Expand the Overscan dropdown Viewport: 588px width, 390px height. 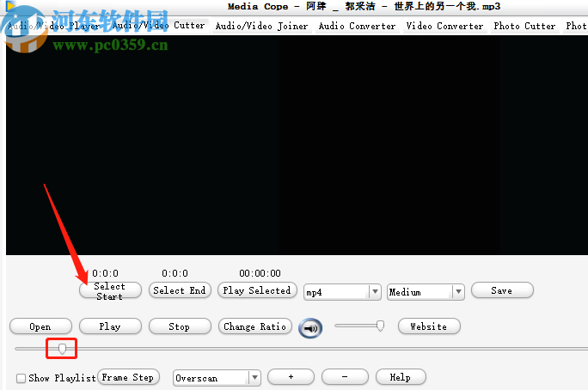coord(217,378)
